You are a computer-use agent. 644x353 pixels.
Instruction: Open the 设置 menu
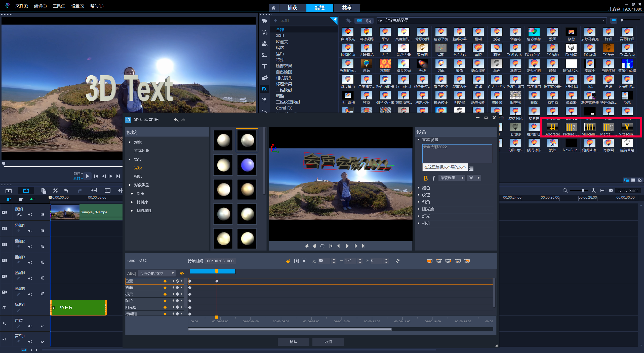pyautogui.click(x=78, y=6)
